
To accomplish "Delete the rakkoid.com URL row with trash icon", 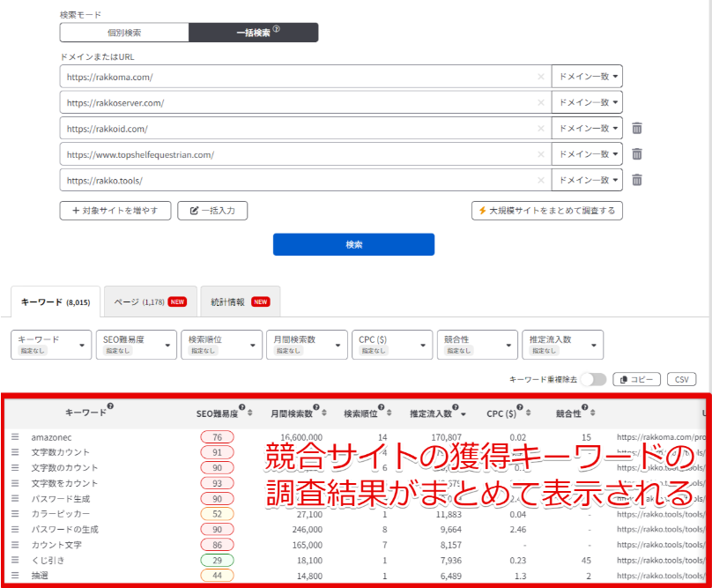I will tap(636, 129).
